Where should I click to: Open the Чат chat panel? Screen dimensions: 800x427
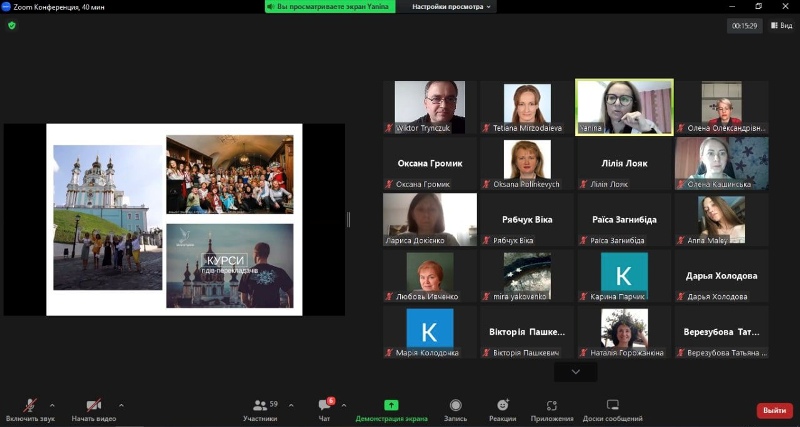(324, 410)
